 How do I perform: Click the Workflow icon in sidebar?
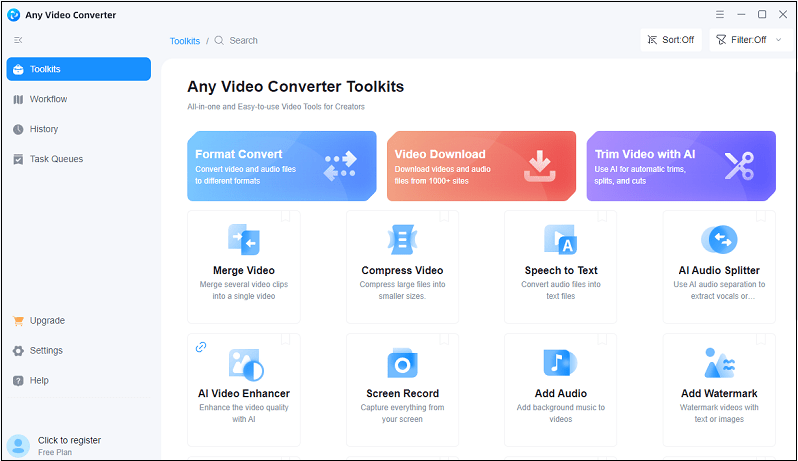click(x=18, y=99)
